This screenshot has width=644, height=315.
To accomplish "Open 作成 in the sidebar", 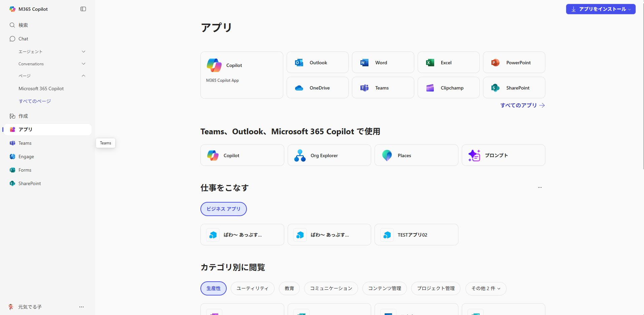I will [x=47, y=116].
